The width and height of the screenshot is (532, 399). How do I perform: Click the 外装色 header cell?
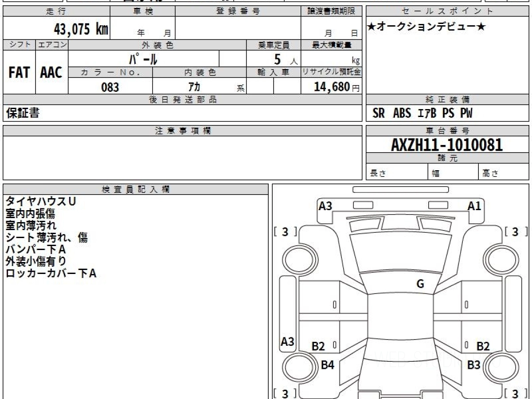(x=157, y=45)
